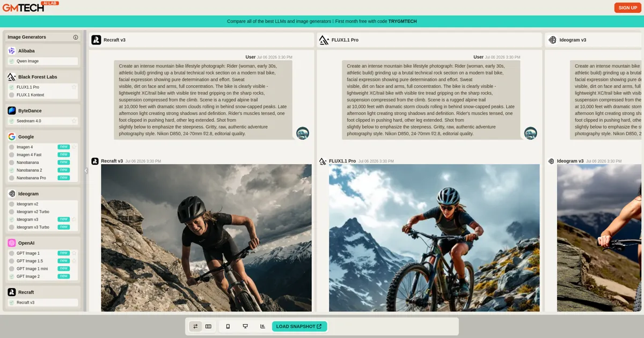Screen dimensions: 644x338
Task: Click the Recraft provider logo in sidebar
Action: [x=12, y=292]
